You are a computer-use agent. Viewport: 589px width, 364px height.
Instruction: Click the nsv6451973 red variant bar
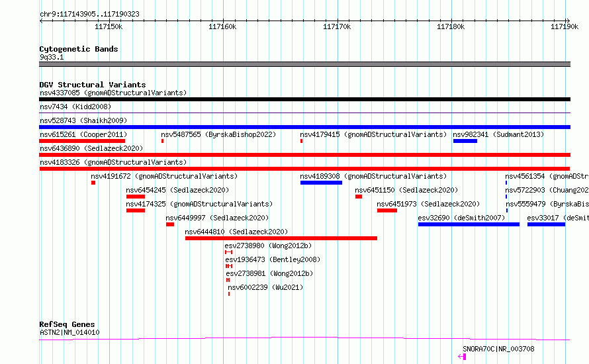tap(387, 210)
